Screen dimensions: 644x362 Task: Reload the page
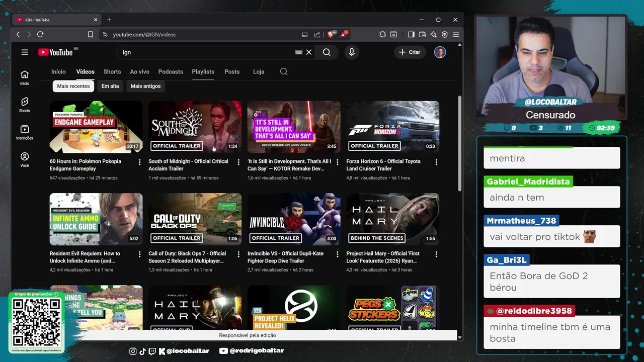tap(40, 34)
